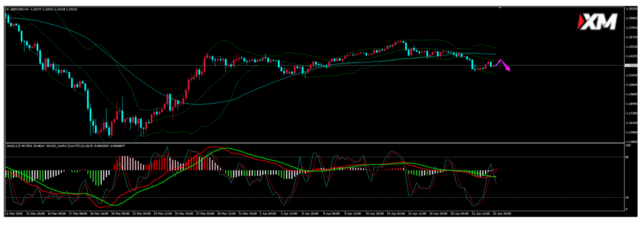This screenshot has width=644, height=226.
Task: Click the XM logo in chart corner
Action: 597,22
